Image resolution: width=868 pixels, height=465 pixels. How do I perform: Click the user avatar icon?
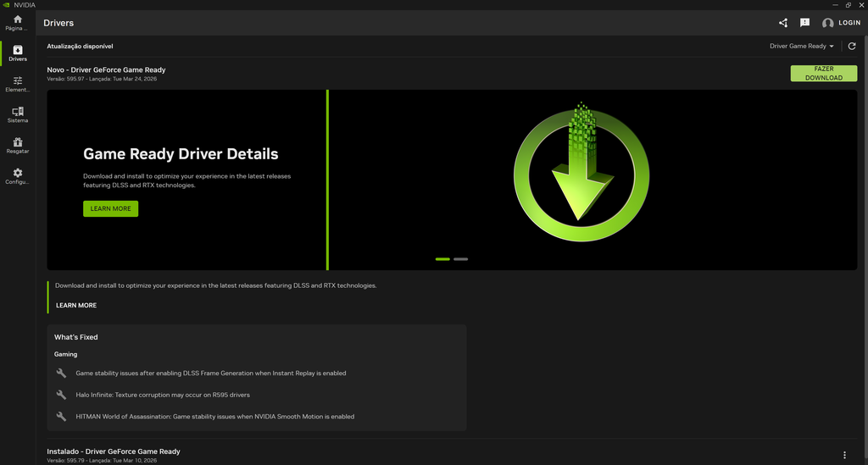coord(828,24)
